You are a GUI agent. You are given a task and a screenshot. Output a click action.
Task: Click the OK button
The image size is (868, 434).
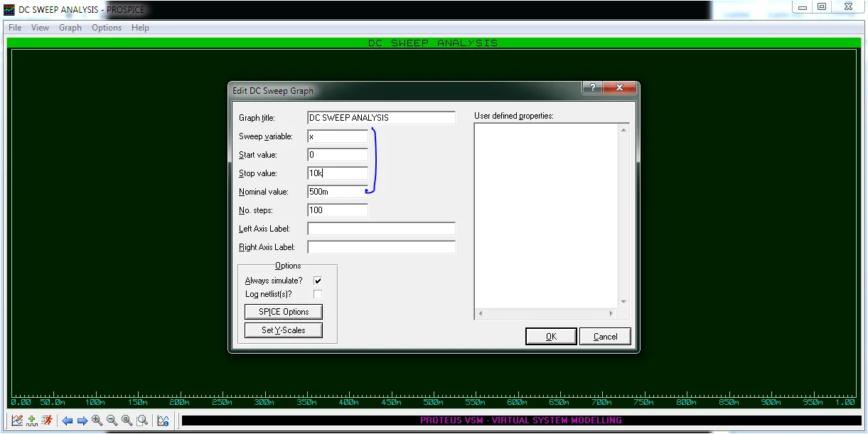click(x=551, y=337)
